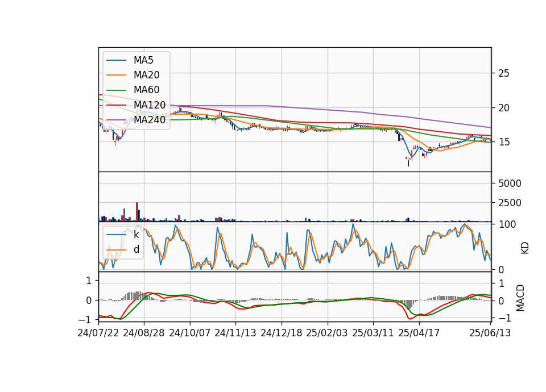Screen dimensions: 546x392
Task: Click the price axis value 15
Action: [504, 142]
